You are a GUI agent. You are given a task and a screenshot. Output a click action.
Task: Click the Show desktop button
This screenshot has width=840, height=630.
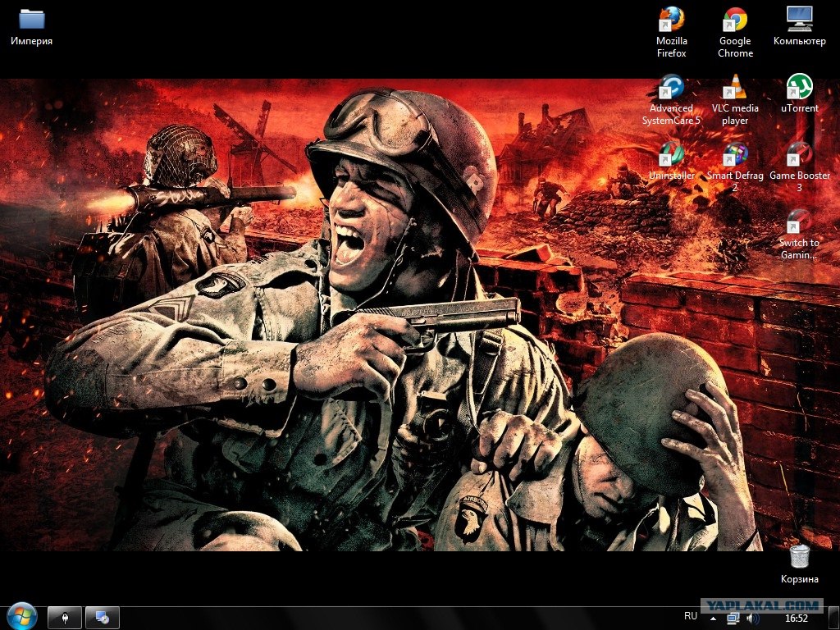(x=834, y=619)
